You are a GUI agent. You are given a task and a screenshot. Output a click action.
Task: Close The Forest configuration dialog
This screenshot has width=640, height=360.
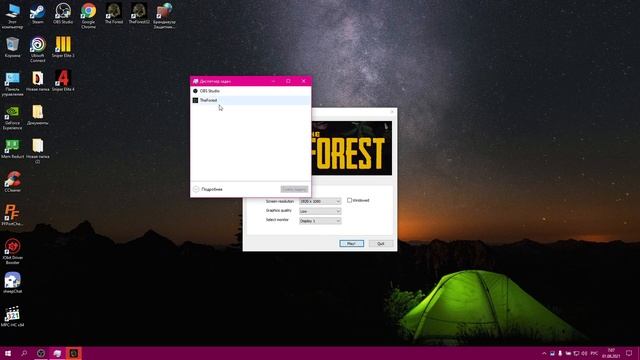(x=392, y=112)
